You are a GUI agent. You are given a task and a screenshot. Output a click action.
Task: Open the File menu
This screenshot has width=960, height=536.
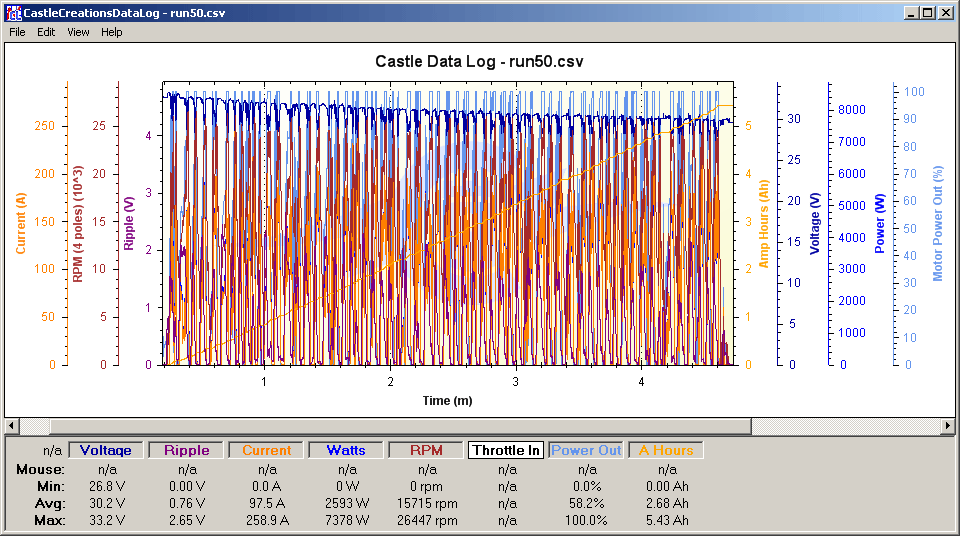(17, 32)
